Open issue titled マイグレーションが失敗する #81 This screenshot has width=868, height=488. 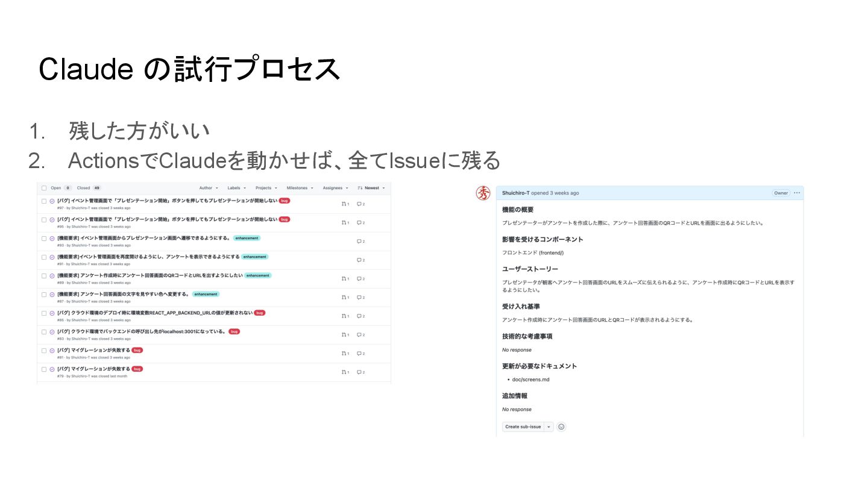click(93, 350)
